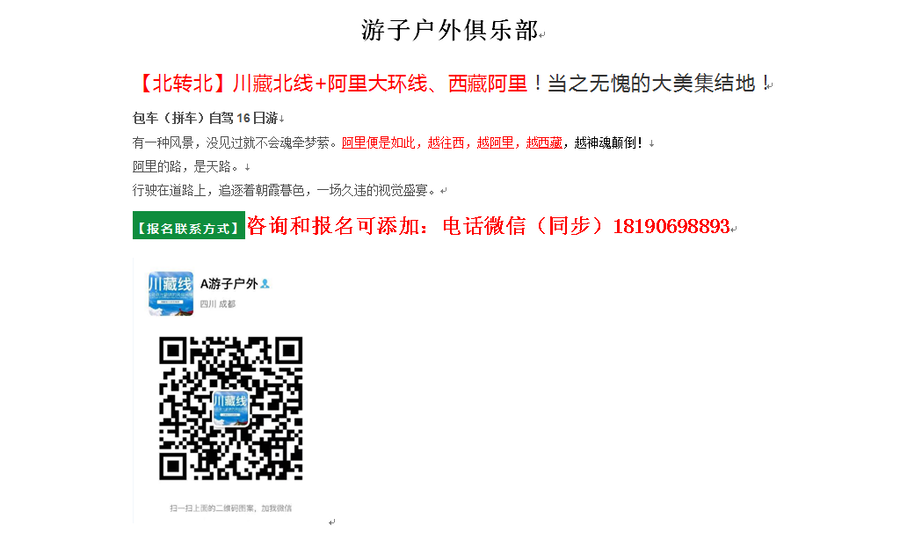Click the 当之无愧的大美集结地 black headline text
900x533 pixels.
[x=651, y=84]
